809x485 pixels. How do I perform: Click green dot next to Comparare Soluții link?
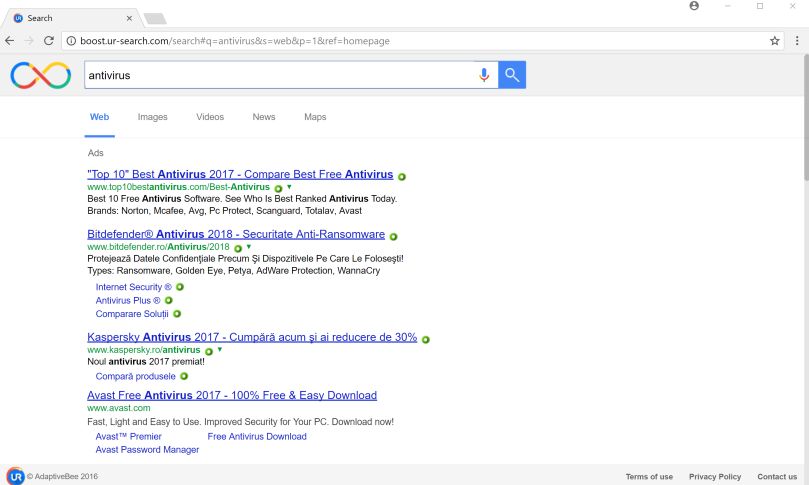point(177,314)
